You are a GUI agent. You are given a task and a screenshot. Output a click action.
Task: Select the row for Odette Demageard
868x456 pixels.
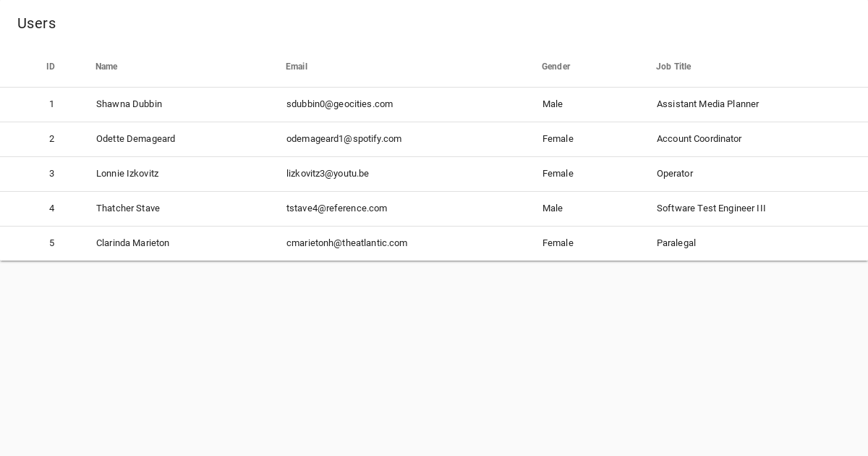[x=135, y=139]
